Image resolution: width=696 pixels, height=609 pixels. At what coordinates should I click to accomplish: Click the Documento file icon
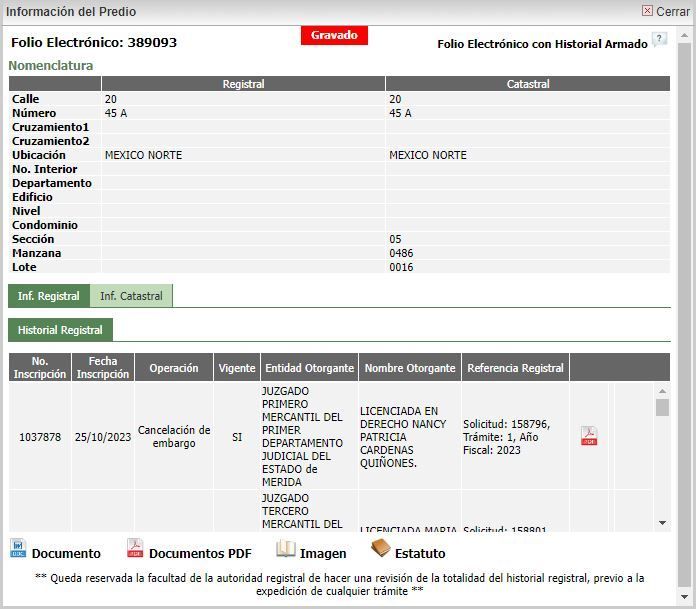tap(18, 549)
